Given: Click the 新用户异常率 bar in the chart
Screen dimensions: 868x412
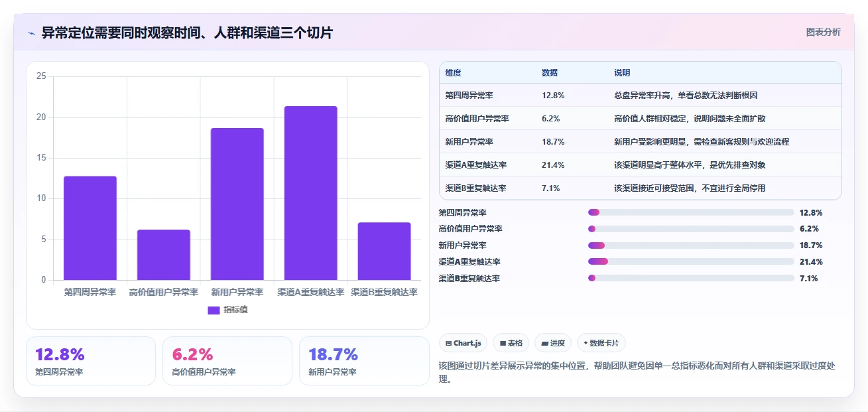Looking at the screenshot, I should (x=237, y=204).
